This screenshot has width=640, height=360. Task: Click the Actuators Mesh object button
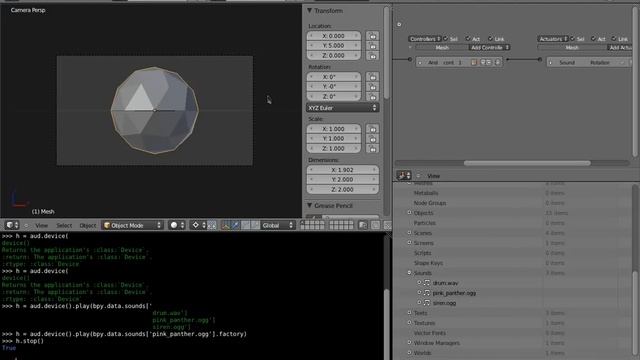tap(572, 47)
